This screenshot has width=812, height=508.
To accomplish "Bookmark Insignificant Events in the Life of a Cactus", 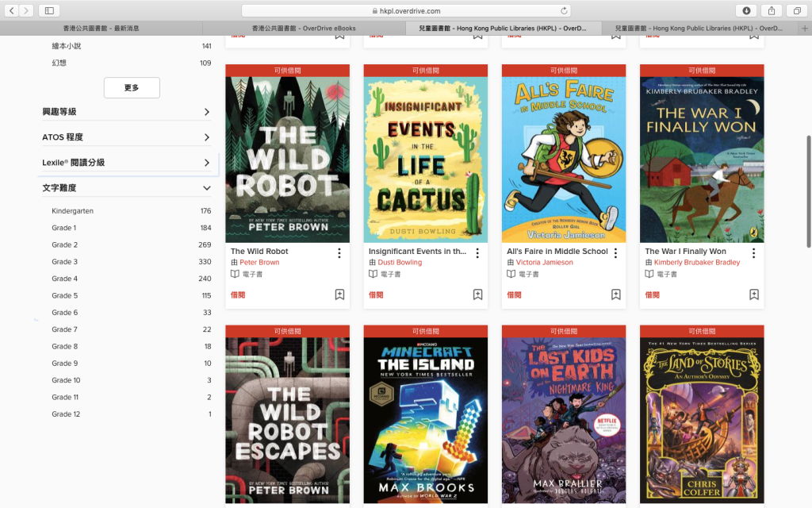I will click(x=477, y=294).
